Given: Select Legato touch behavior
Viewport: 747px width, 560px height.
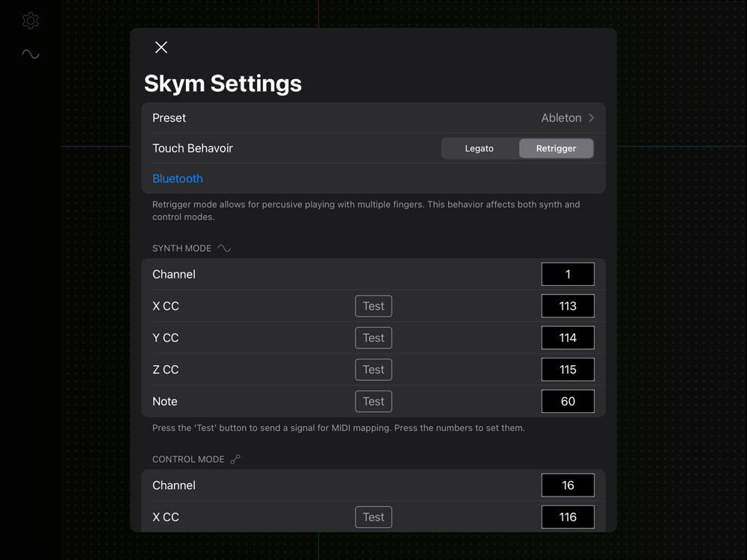Looking at the screenshot, I should [480, 149].
